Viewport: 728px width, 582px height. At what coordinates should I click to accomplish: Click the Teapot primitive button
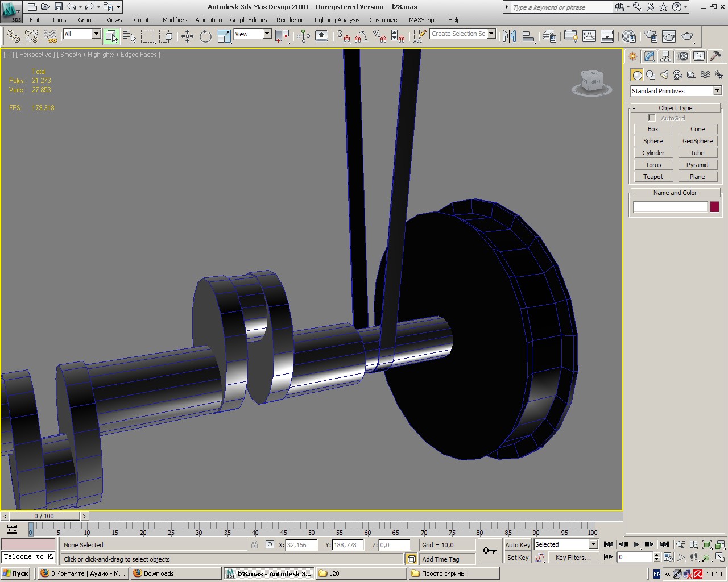pyautogui.click(x=653, y=177)
